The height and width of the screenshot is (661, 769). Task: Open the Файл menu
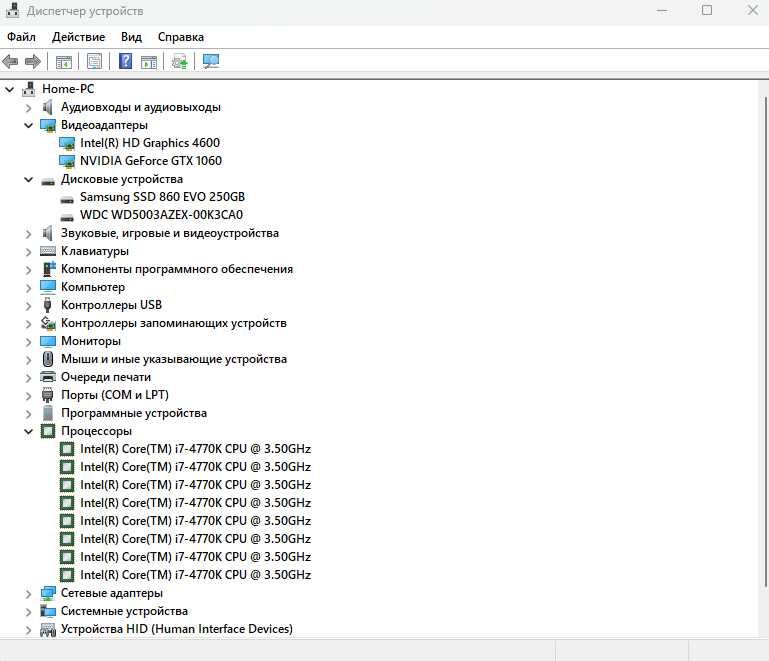pyautogui.click(x=21, y=37)
